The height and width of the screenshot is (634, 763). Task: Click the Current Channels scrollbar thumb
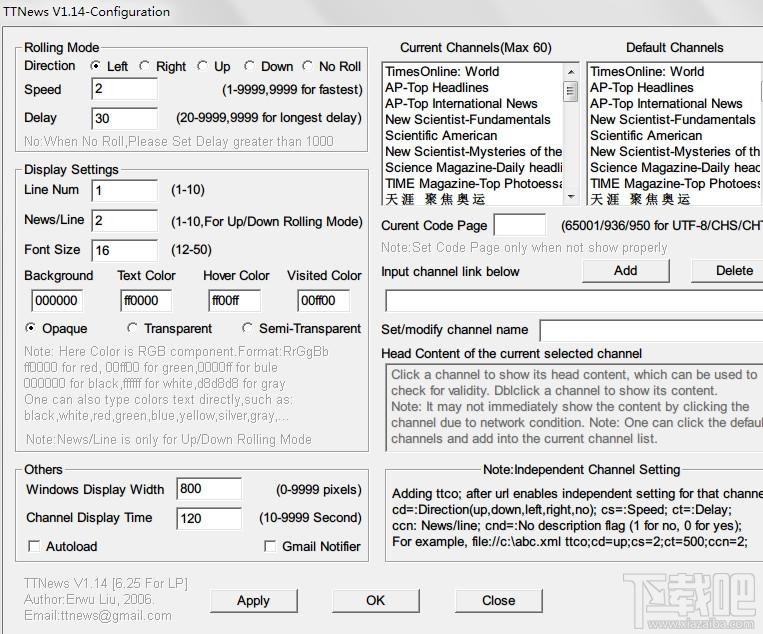571,91
